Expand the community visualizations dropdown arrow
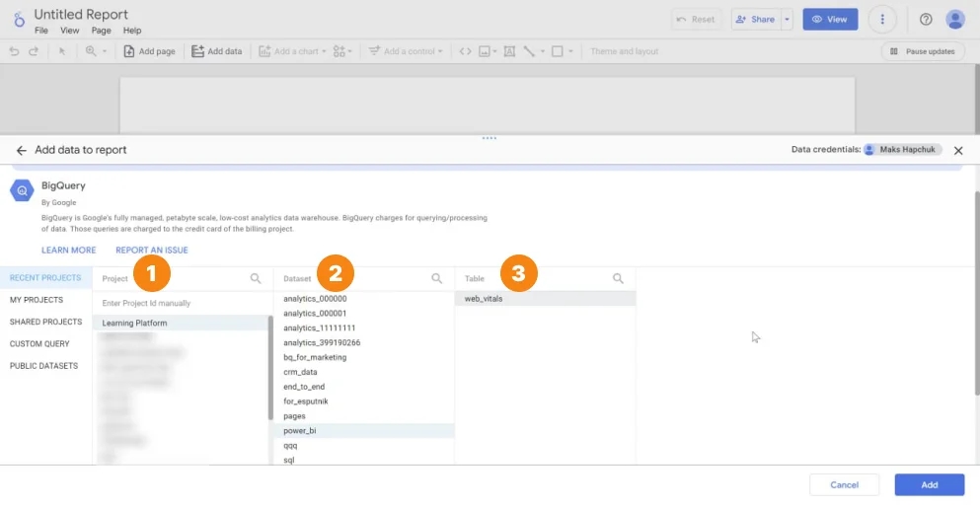This screenshot has height=508, width=980. coord(350,51)
